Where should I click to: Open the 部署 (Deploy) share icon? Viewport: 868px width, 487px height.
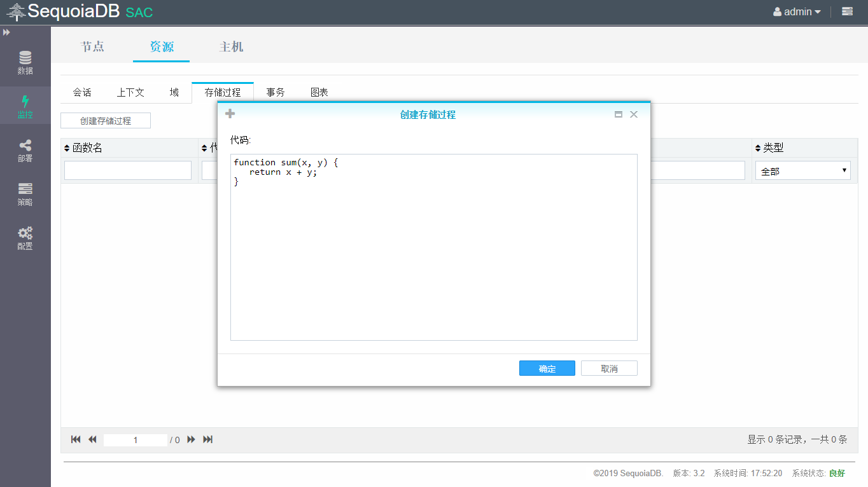tap(25, 151)
